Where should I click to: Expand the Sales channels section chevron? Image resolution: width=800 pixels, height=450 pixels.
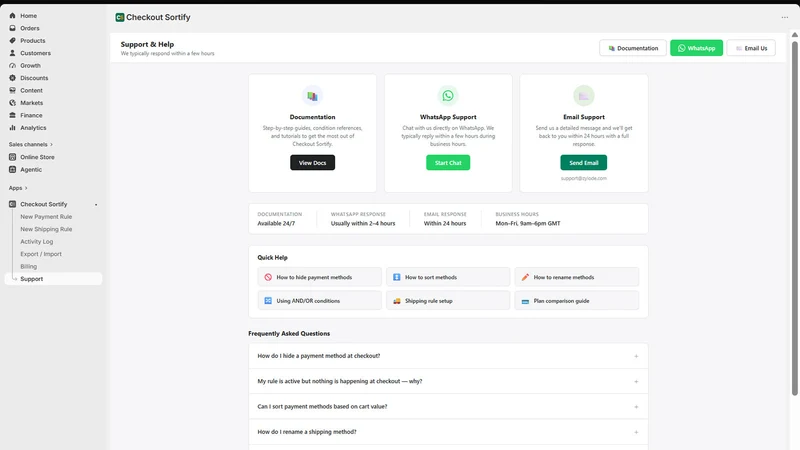(52, 144)
